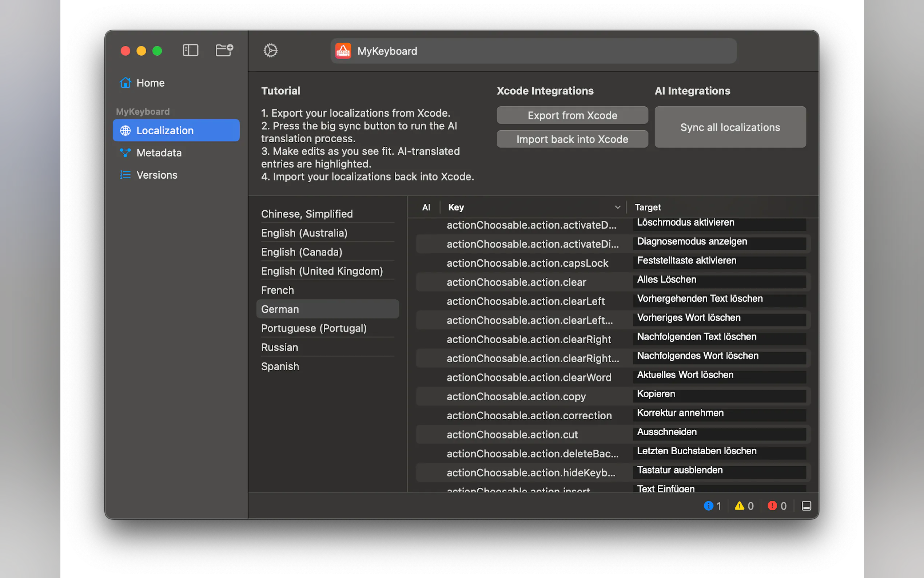This screenshot has height=578, width=924.
Task: Expand the Key column sort chevron
Action: [x=617, y=207]
